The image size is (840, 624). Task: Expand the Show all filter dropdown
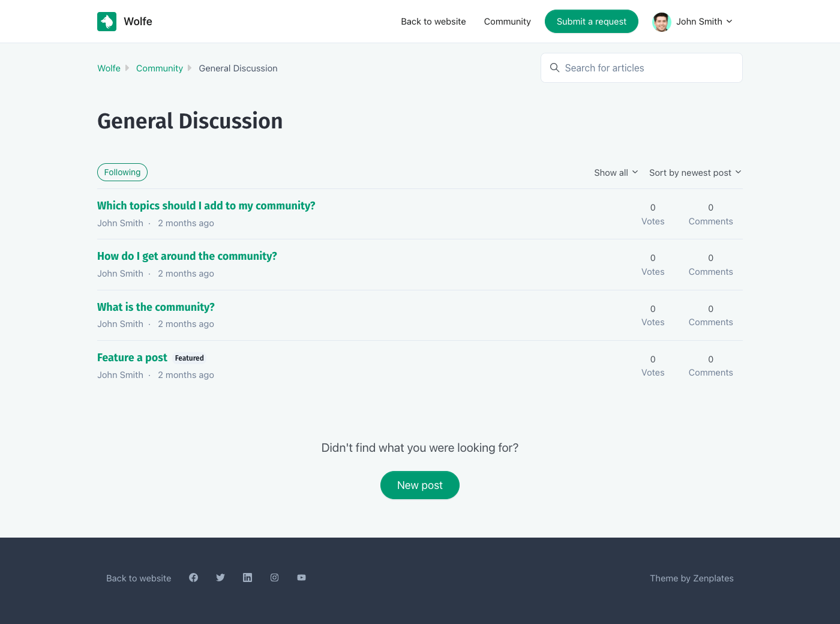[x=616, y=173]
